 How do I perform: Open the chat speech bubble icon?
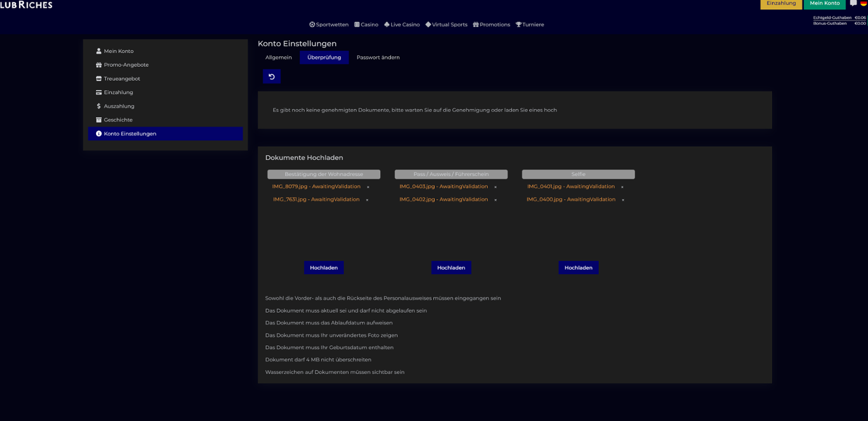[x=853, y=3]
